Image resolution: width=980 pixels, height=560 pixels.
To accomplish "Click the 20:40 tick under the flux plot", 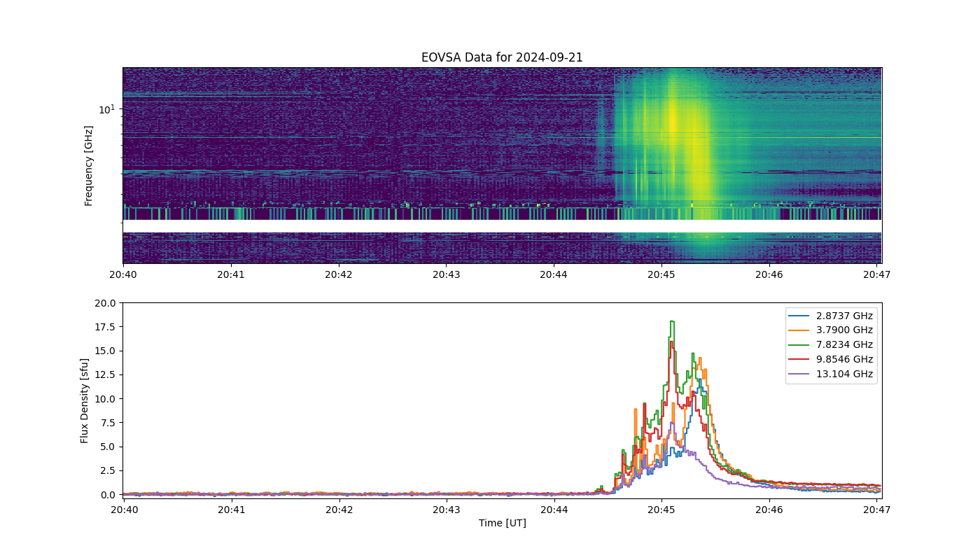I will [124, 511].
